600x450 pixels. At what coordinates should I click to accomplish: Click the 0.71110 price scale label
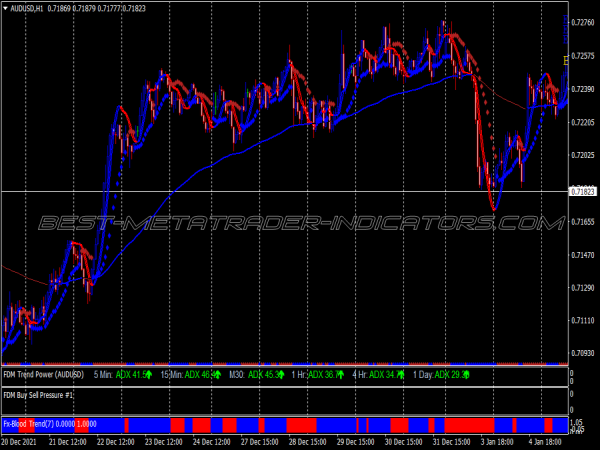[x=583, y=320]
